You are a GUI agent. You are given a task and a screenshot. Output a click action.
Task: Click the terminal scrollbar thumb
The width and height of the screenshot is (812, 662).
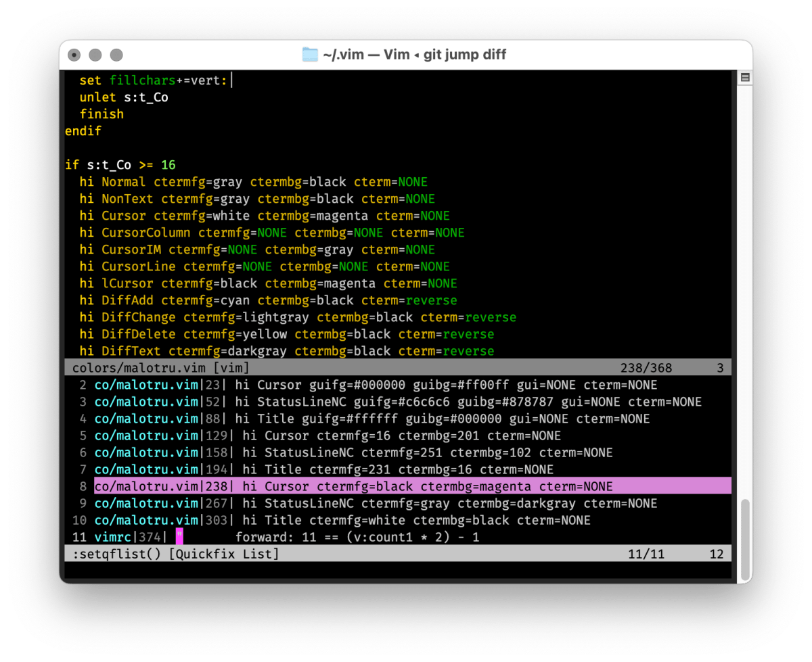click(x=744, y=538)
